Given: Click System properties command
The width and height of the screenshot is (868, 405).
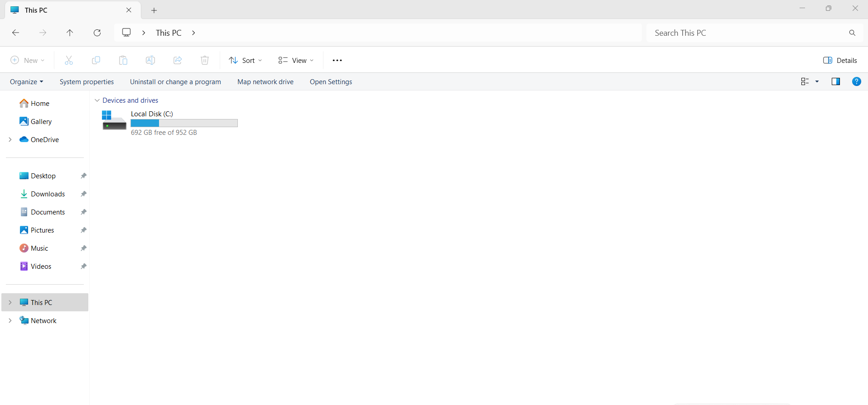Looking at the screenshot, I should click(87, 81).
